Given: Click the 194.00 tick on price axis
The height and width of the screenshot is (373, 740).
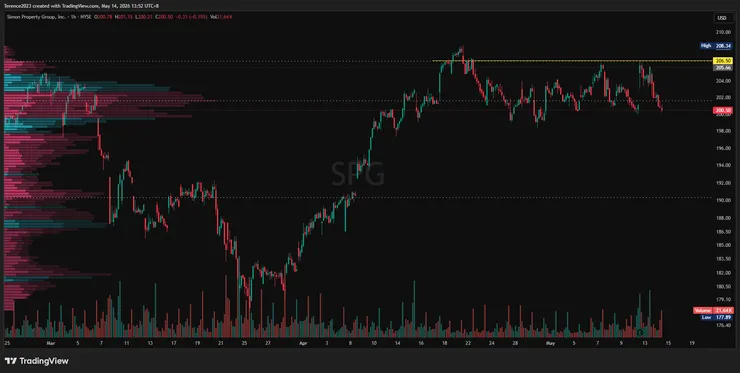Looking at the screenshot, I should (723, 165).
